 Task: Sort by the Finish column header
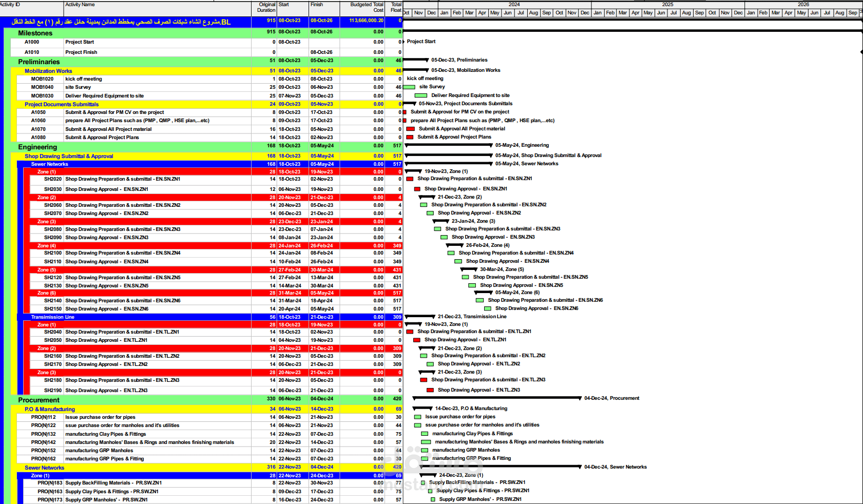pos(324,8)
